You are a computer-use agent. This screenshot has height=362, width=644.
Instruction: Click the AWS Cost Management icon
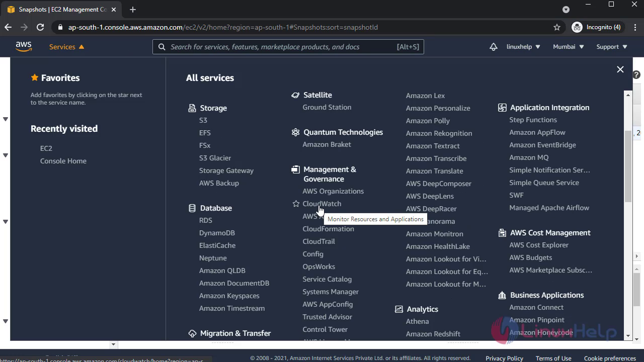(x=502, y=233)
